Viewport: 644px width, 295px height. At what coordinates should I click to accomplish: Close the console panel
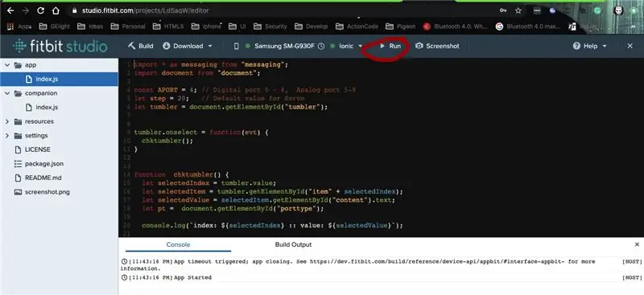[637, 244]
